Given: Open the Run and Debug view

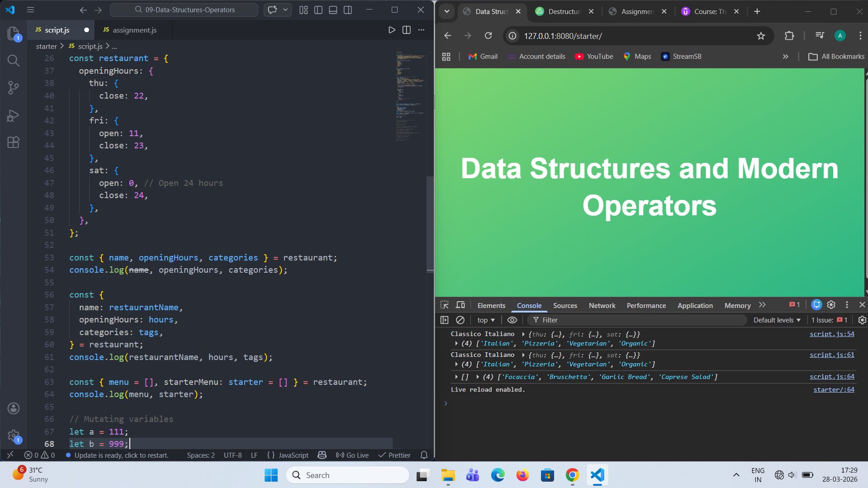Looking at the screenshot, I should pos(13,116).
